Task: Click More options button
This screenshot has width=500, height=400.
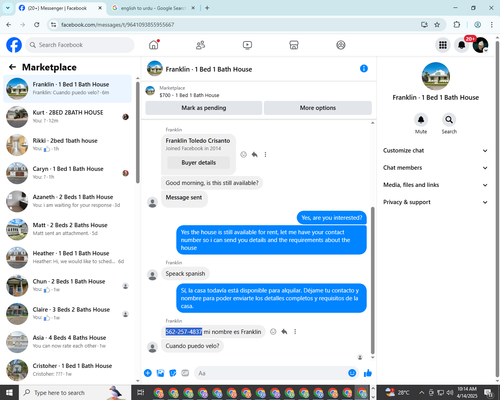Action: [x=318, y=108]
